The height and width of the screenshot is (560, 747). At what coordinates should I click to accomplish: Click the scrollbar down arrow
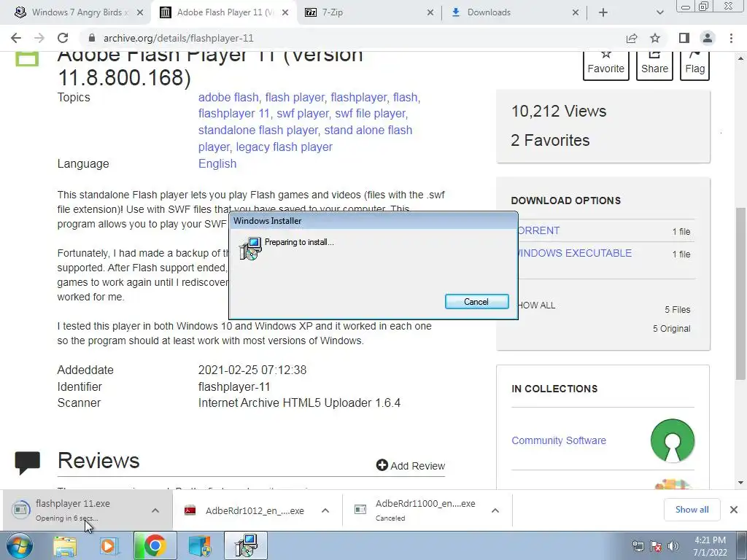click(x=740, y=483)
